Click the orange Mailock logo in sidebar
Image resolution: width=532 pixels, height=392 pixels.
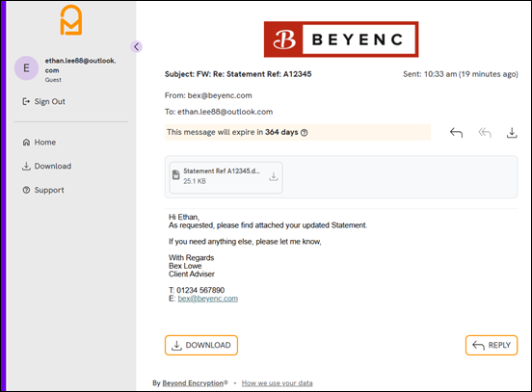point(71,20)
